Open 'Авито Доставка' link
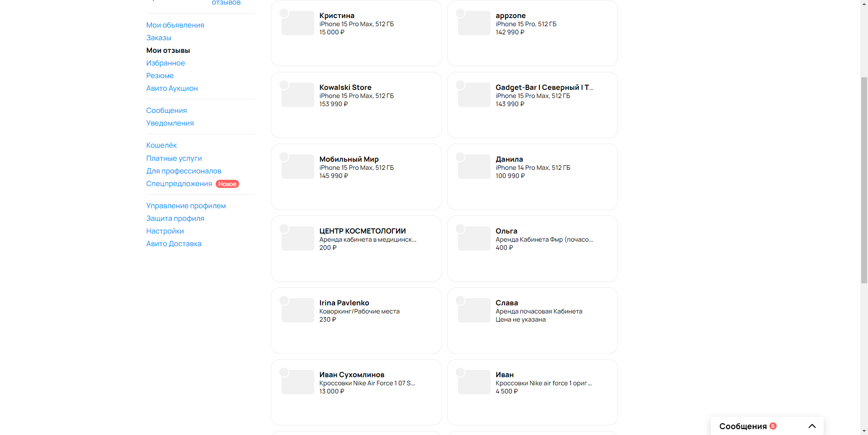 point(174,243)
